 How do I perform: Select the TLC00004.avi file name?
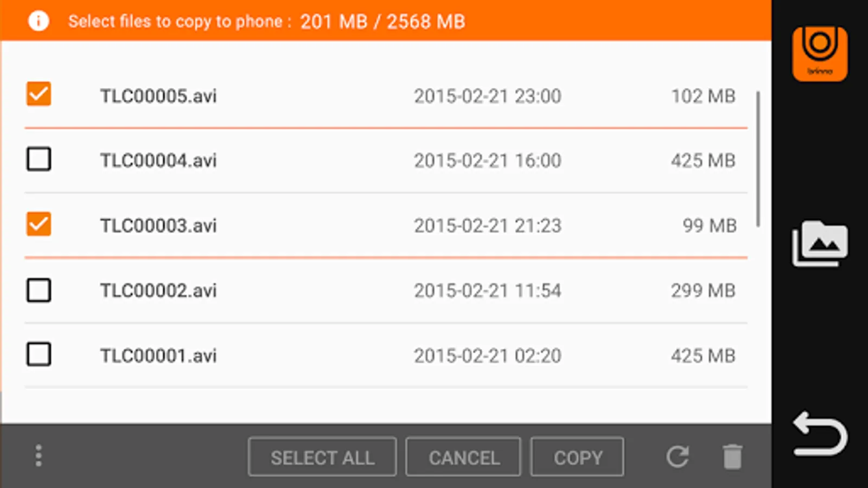pyautogui.click(x=158, y=160)
